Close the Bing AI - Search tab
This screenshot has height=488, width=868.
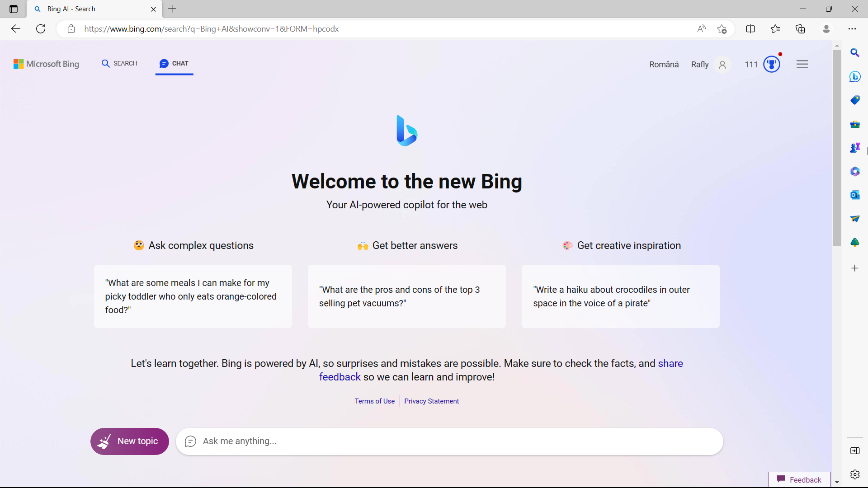(x=153, y=9)
